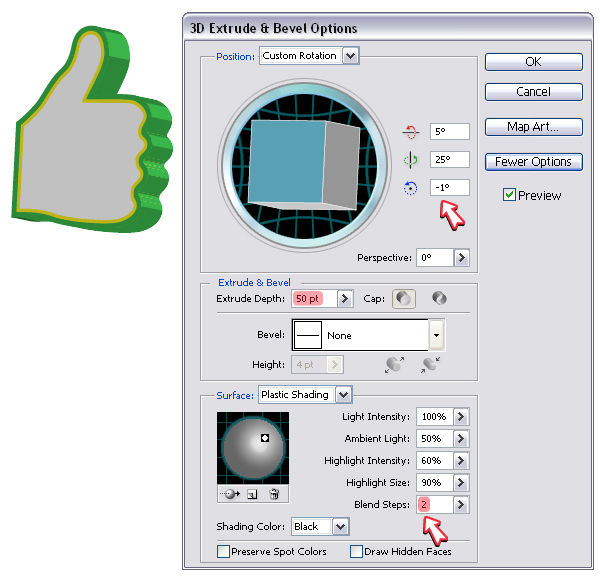600x580 pixels.
Task: Delete the selected light (trash icon)
Action: point(274,494)
